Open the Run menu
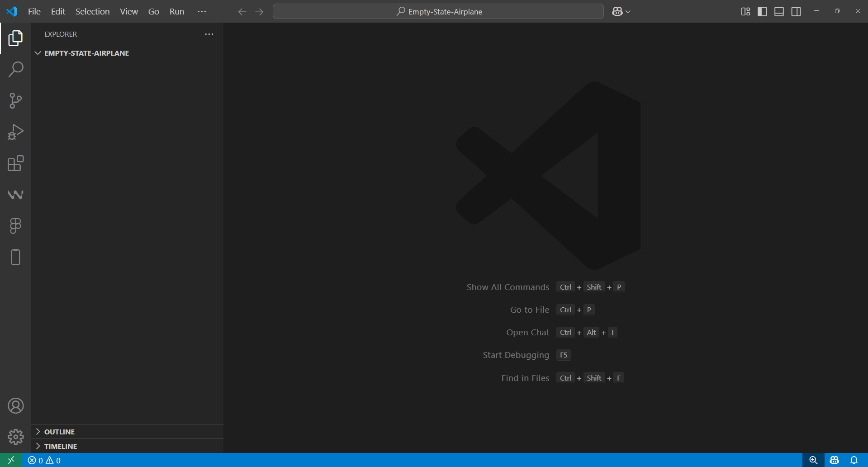Viewport: 868px width, 467px height. click(x=177, y=12)
